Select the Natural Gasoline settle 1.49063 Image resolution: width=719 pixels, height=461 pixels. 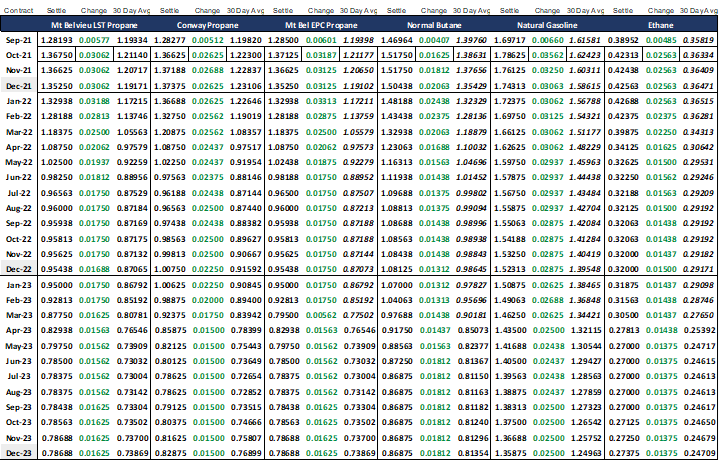[x=510, y=300]
